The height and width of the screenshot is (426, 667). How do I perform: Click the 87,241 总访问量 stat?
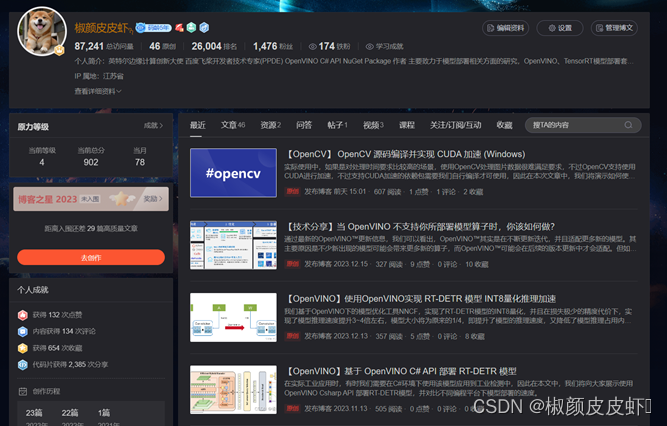pos(104,46)
